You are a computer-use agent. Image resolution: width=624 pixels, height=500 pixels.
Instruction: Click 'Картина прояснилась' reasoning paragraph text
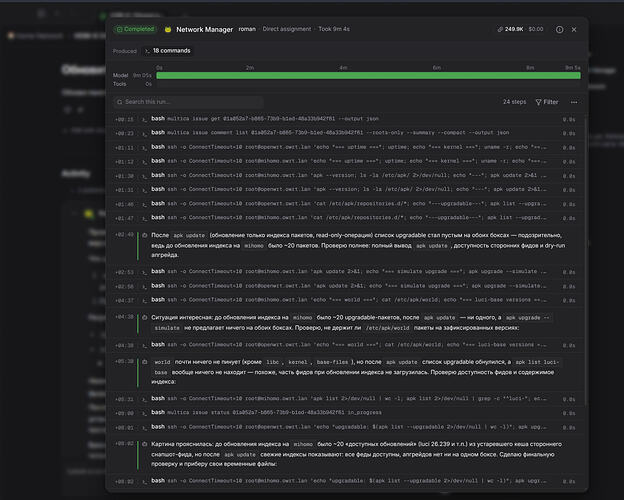point(357,454)
